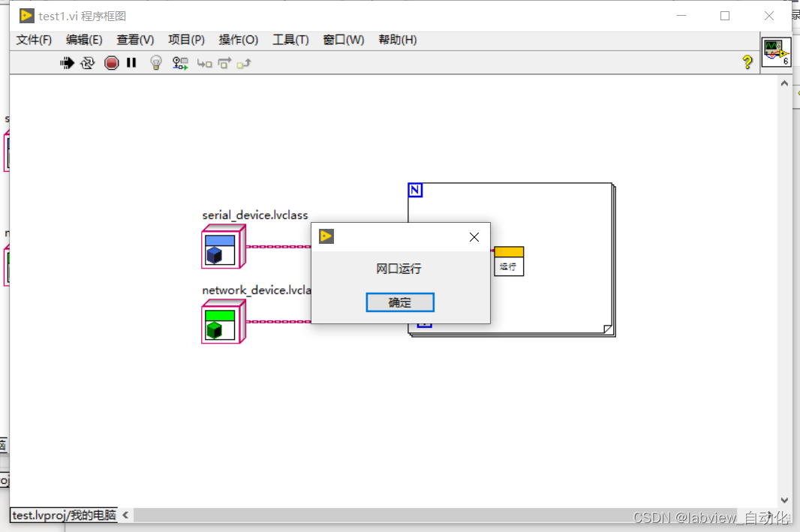Open context help question mark icon

[x=747, y=62]
